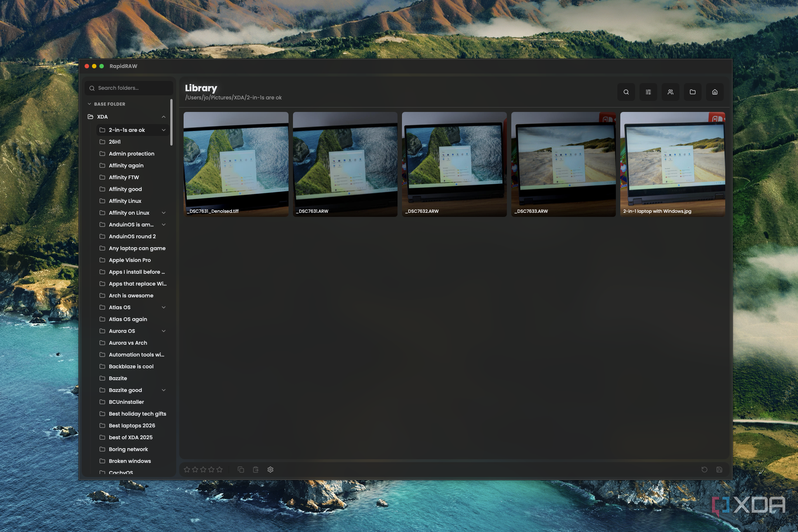
Task: Select the _DSC7631.ARW thumbnail
Action: (345, 164)
